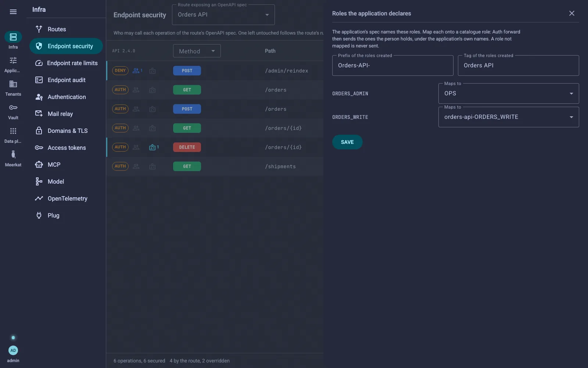Edit the Prefix of the roles created field

click(x=392, y=66)
